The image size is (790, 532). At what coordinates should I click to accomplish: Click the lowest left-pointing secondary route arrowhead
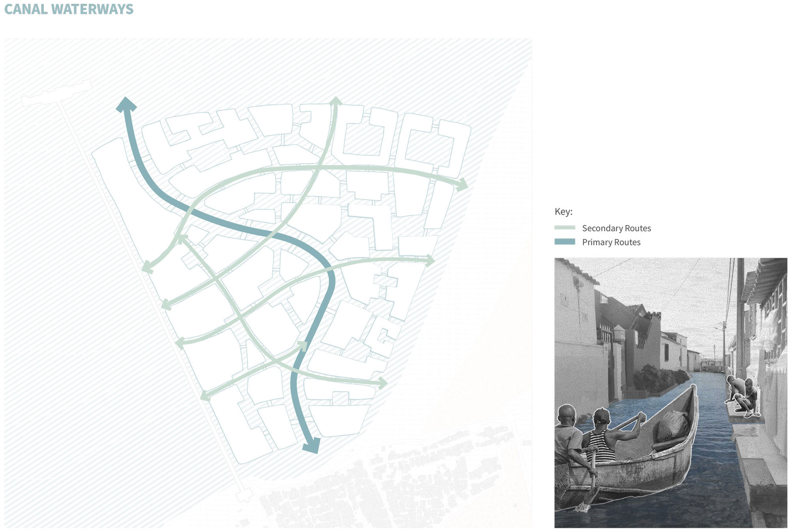click(205, 395)
